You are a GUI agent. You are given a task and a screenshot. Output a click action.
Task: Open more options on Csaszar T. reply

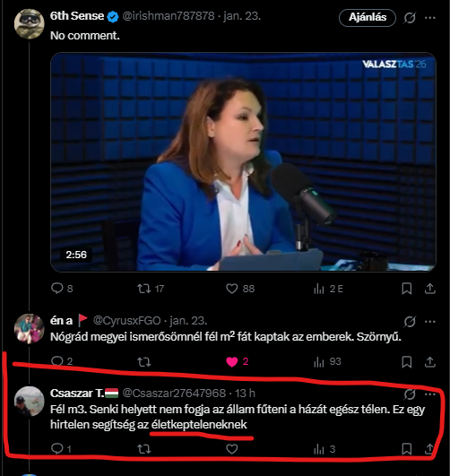[x=430, y=394]
